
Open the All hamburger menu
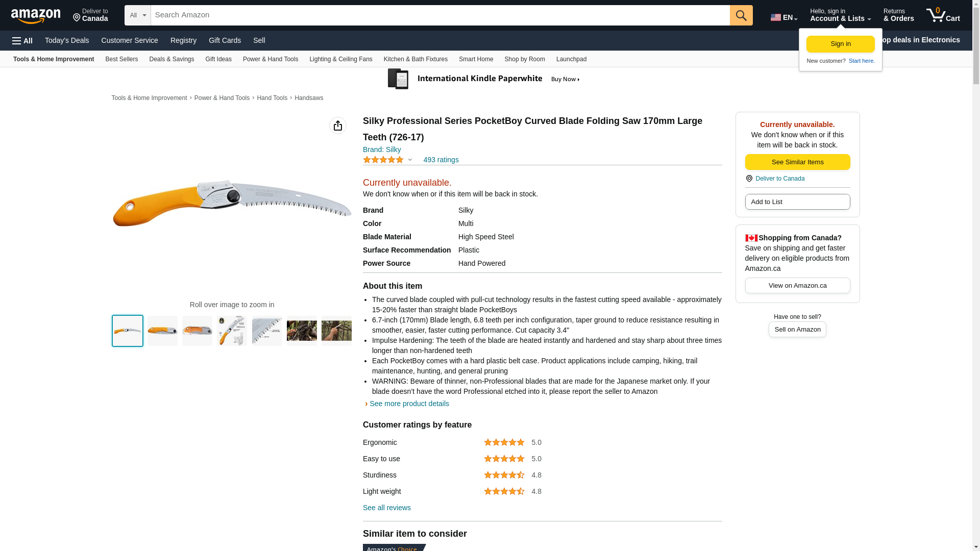(x=22, y=40)
